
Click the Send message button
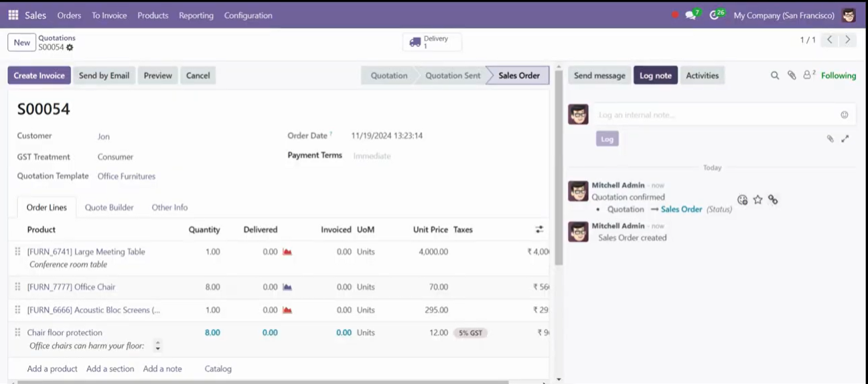[599, 76]
